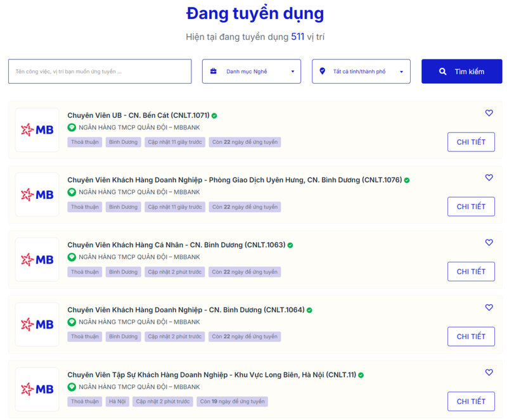507x420 pixels.
Task: Click Bình Dương tag in CNLT.1063 row
Action: 123,272
